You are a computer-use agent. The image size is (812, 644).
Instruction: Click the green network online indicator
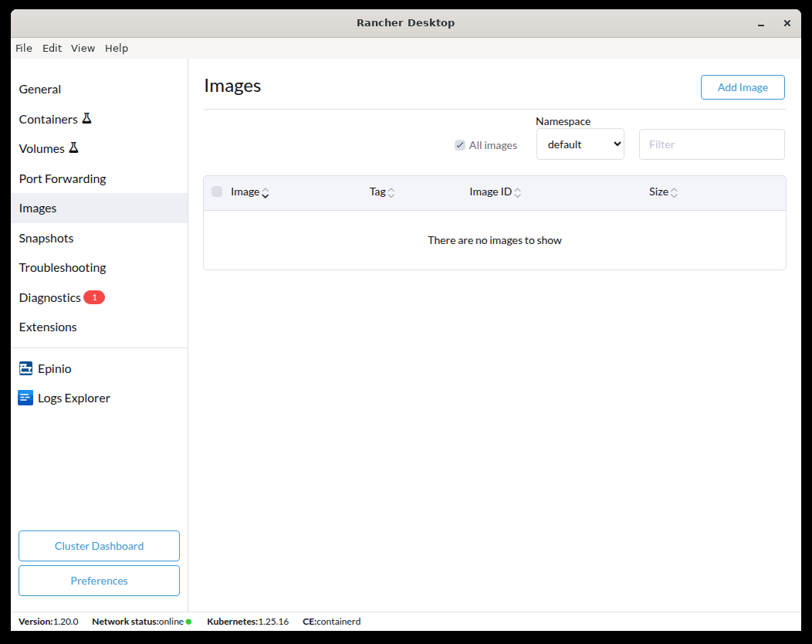[x=188, y=622]
